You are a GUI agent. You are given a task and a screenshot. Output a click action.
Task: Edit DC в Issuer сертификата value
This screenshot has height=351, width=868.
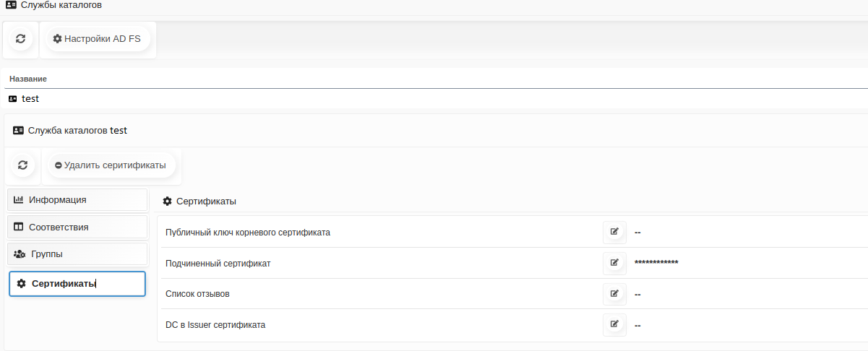(614, 325)
